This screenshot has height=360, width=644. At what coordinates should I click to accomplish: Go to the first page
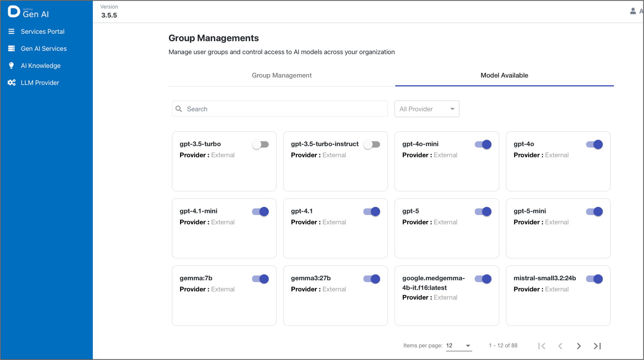pos(542,346)
